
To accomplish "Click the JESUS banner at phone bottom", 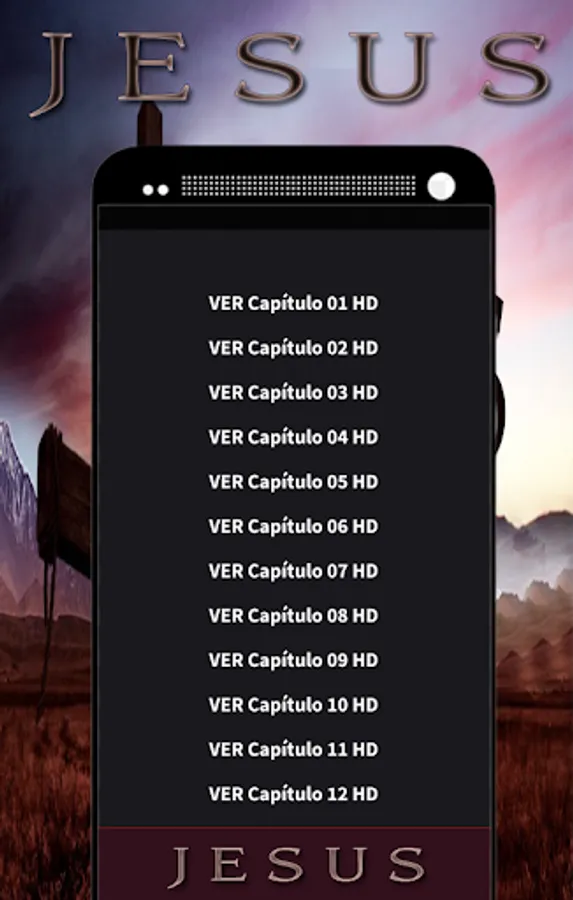I will tap(295, 864).
